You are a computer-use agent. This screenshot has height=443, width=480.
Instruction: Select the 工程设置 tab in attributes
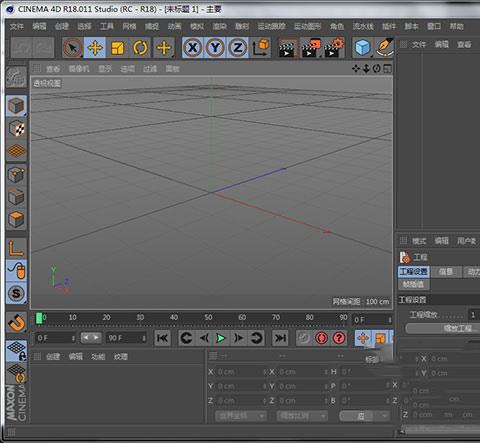[414, 272]
